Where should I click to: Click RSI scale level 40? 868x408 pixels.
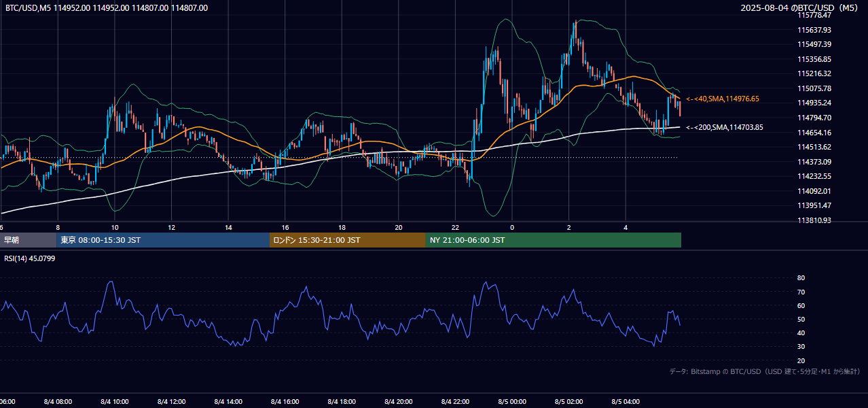pyautogui.click(x=801, y=333)
